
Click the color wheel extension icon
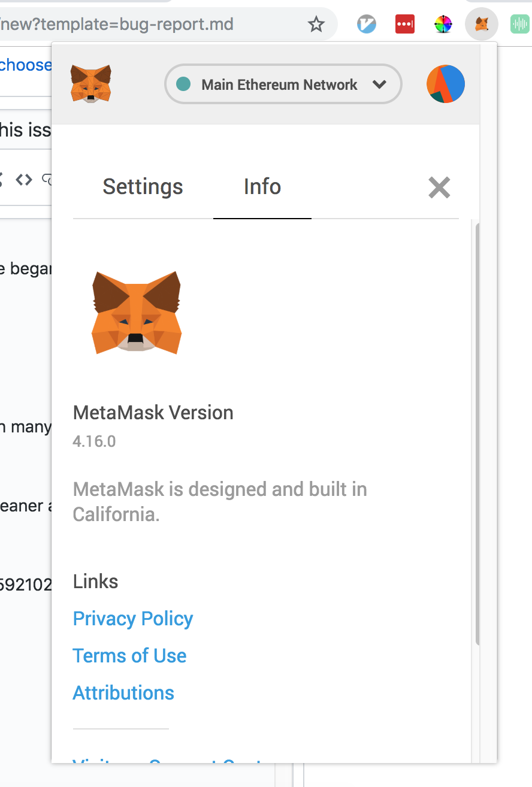click(x=443, y=25)
